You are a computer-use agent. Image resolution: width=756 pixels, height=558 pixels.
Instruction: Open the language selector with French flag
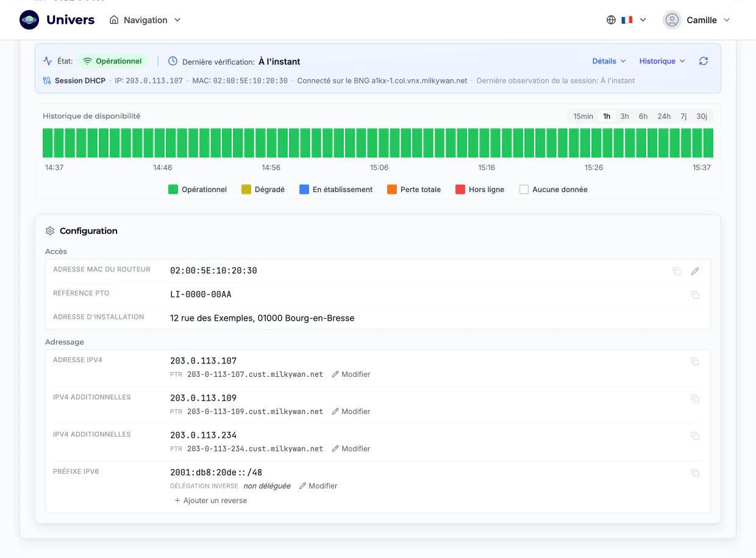pyautogui.click(x=626, y=20)
